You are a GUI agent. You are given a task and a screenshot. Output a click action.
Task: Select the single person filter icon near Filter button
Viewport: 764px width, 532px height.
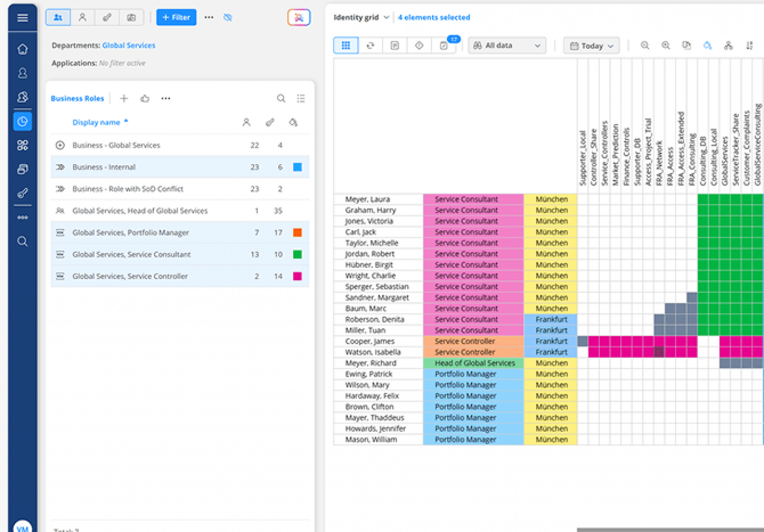tap(83, 17)
